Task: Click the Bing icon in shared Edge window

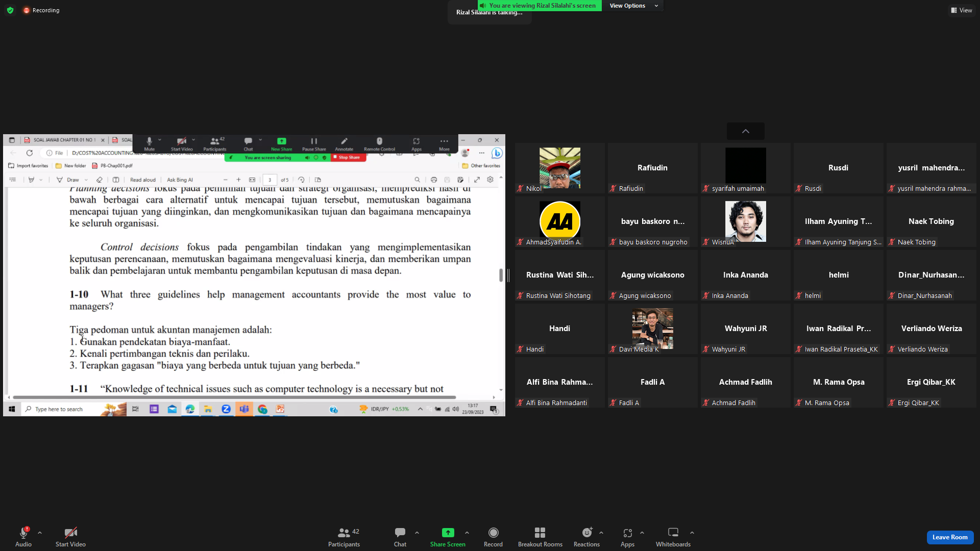Action: (497, 153)
